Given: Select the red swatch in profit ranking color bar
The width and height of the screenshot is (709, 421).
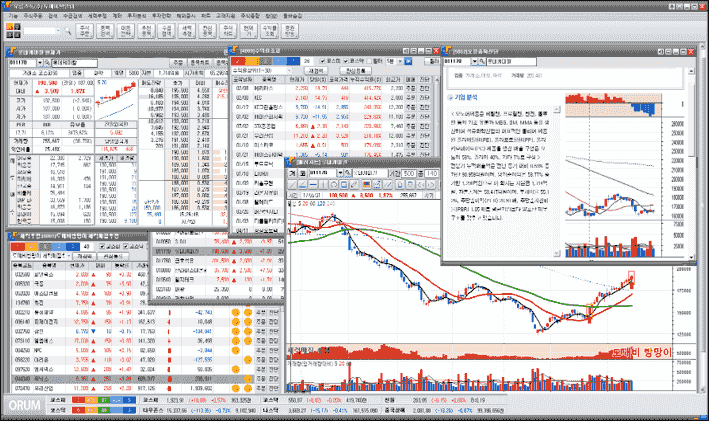Looking at the screenshot, I should [238, 61].
